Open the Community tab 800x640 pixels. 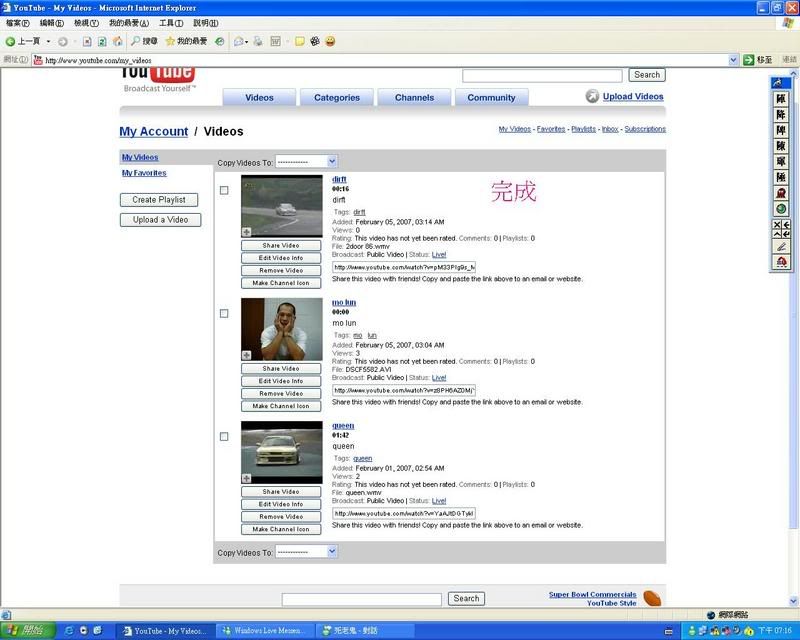pos(491,97)
